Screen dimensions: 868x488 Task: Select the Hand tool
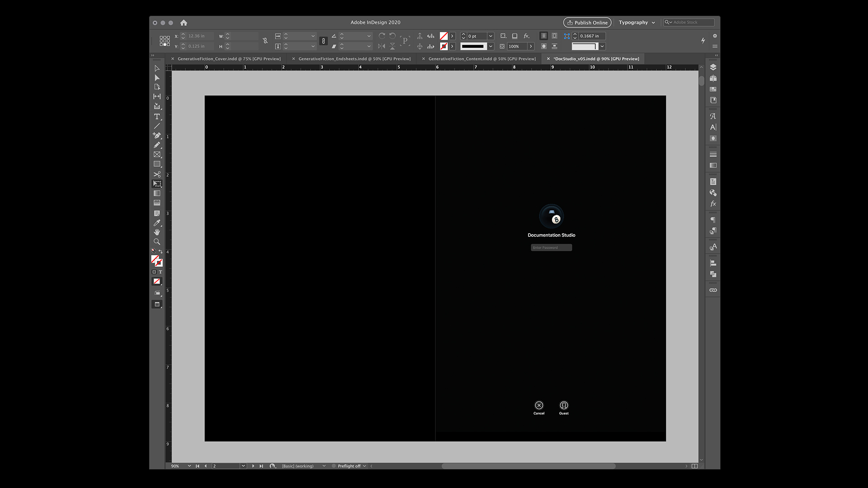[157, 232]
